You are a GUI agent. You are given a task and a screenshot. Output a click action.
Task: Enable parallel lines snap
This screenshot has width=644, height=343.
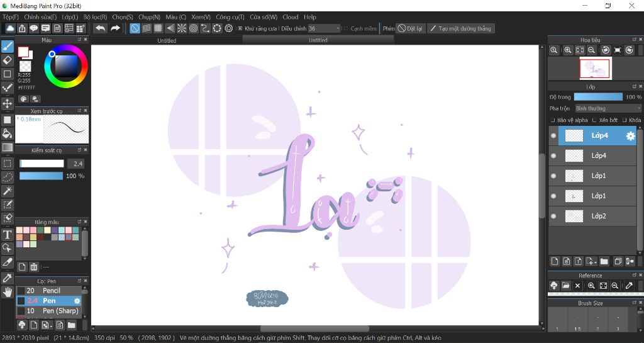(x=147, y=28)
